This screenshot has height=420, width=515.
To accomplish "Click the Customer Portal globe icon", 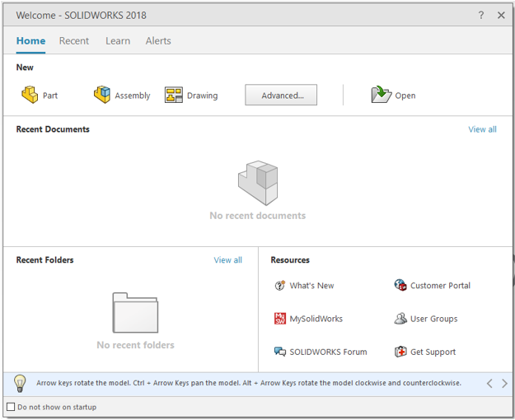I will coord(400,285).
